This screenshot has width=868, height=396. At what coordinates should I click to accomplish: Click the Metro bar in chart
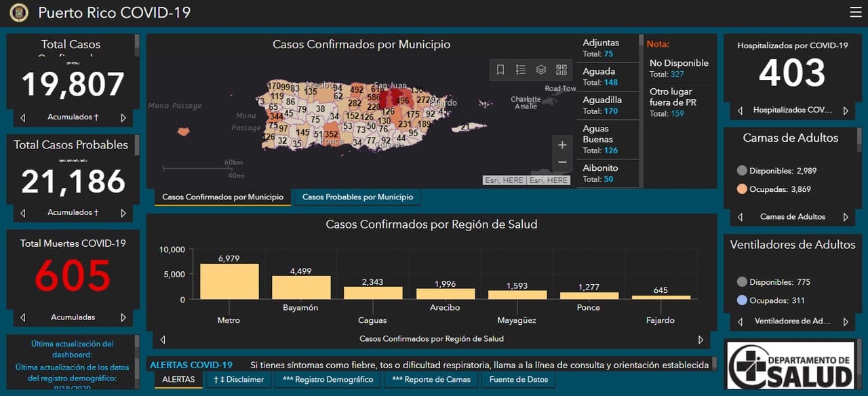click(x=229, y=281)
